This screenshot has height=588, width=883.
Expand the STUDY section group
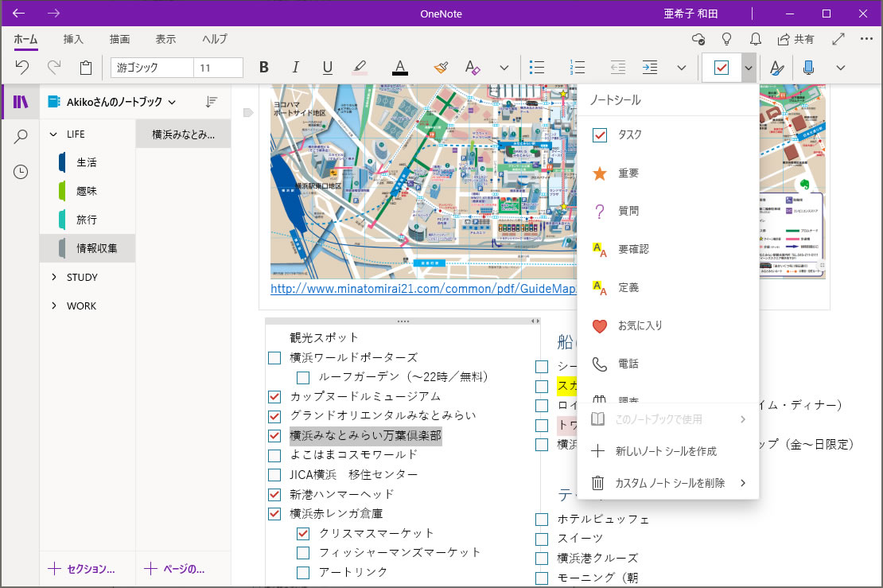54,278
